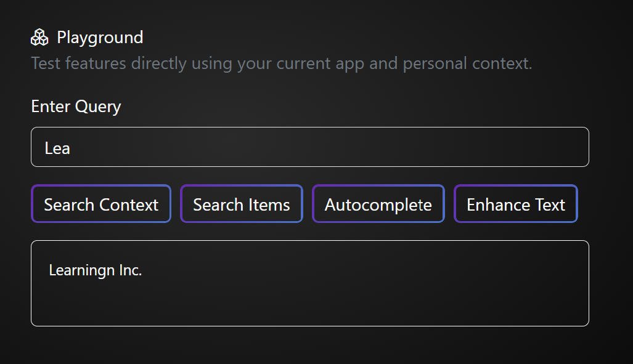This screenshot has height=364, width=633.
Task: Click the Search Items button
Action: 242,204
